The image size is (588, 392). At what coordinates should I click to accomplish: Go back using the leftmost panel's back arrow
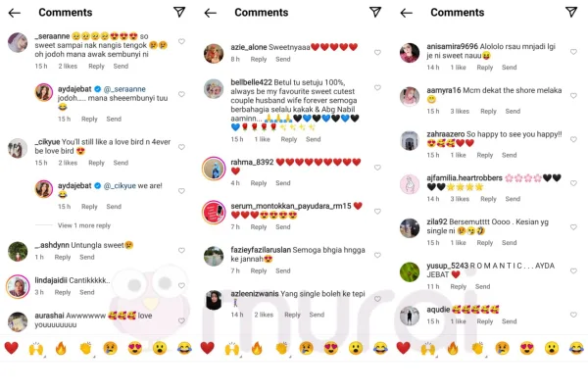tap(15, 13)
